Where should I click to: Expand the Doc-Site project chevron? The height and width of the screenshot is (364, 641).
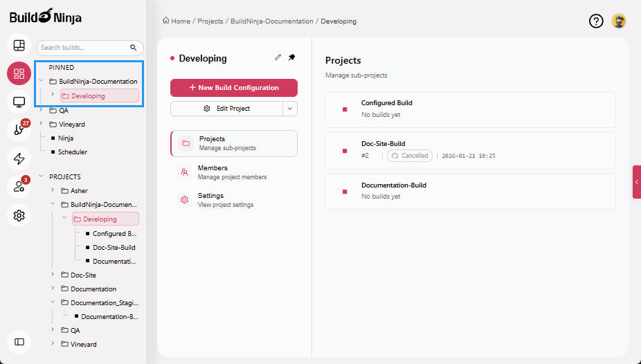(x=53, y=275)
